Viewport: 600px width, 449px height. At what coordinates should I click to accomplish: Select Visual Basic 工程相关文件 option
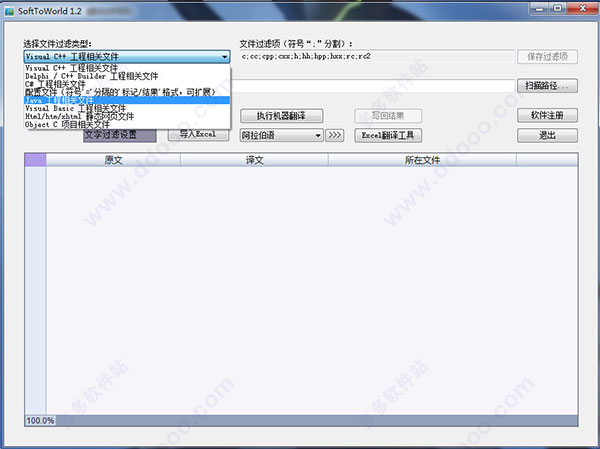[x=127, y=108]
